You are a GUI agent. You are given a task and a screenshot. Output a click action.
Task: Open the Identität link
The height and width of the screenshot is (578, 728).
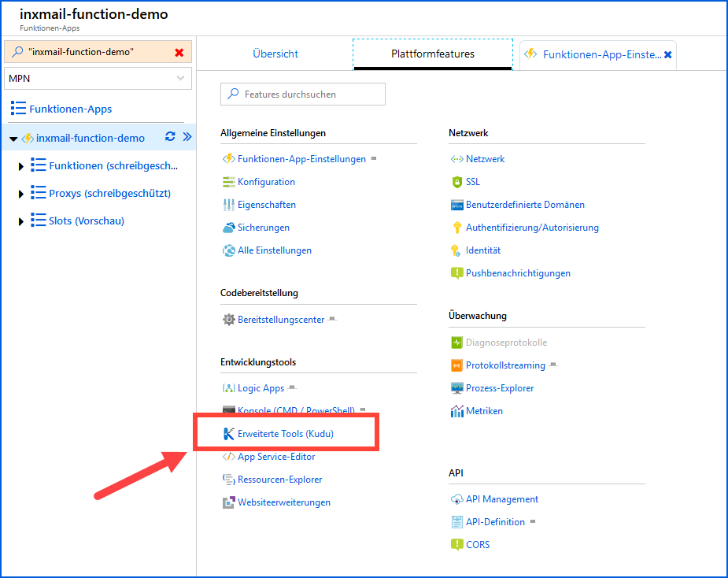coord(483,250)
